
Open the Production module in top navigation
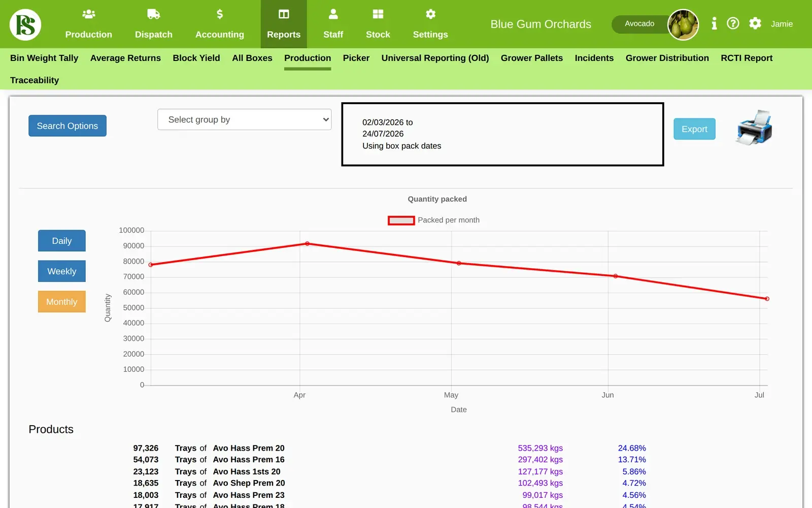(88, 24)
